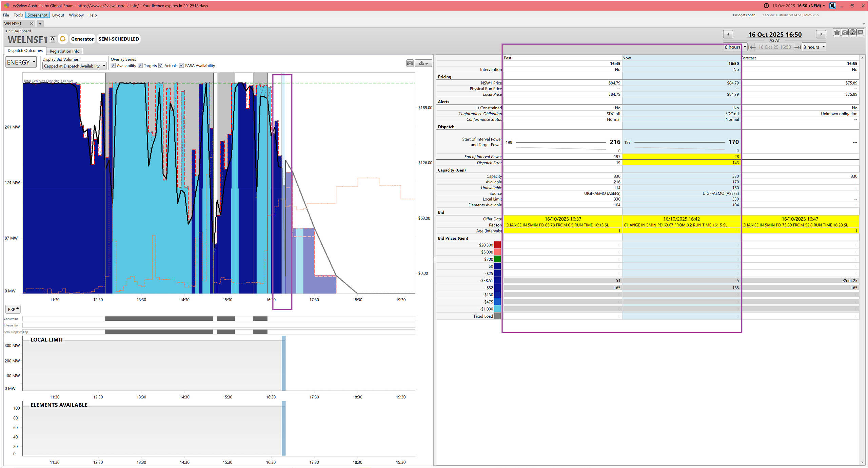Uncheck the Availability overlay checkbox
Screen dimensions: 868x468
coord(113,65)
